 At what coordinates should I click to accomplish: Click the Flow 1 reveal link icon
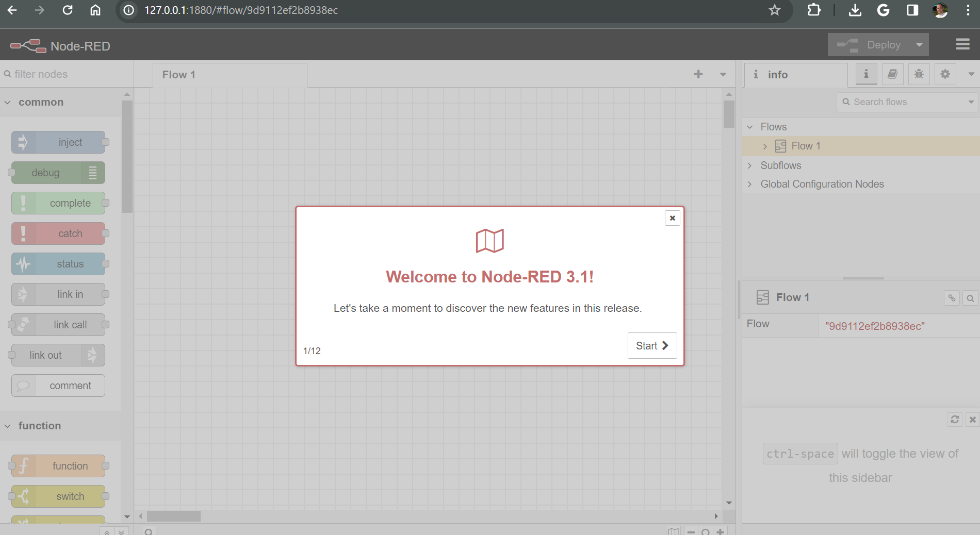[x=952, y=298]
